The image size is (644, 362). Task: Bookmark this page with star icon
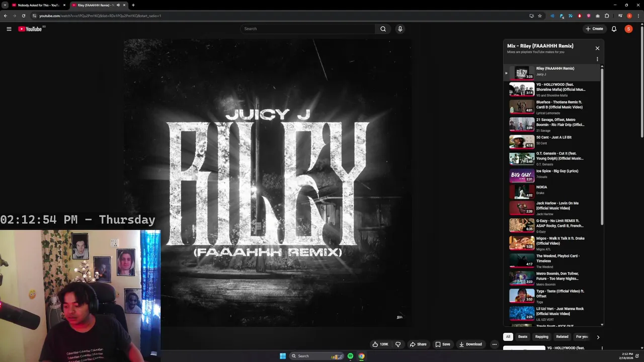tap(540, 16)
